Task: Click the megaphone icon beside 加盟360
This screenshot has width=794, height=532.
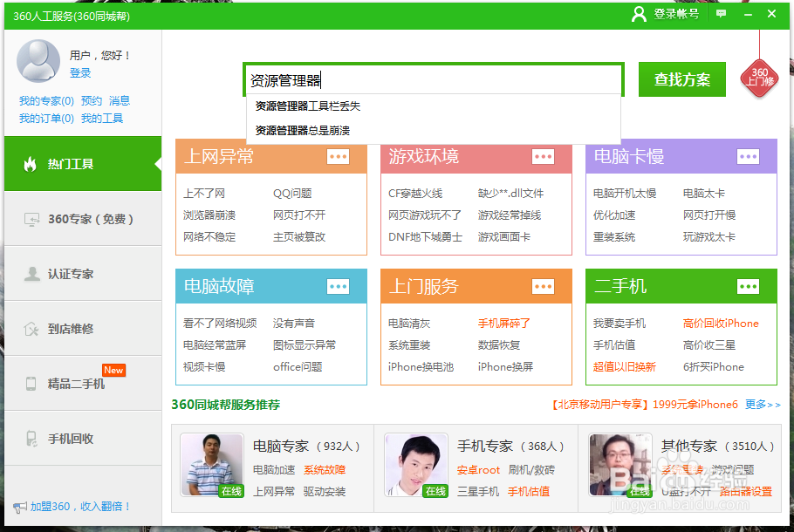Action: tap(20, 507)
